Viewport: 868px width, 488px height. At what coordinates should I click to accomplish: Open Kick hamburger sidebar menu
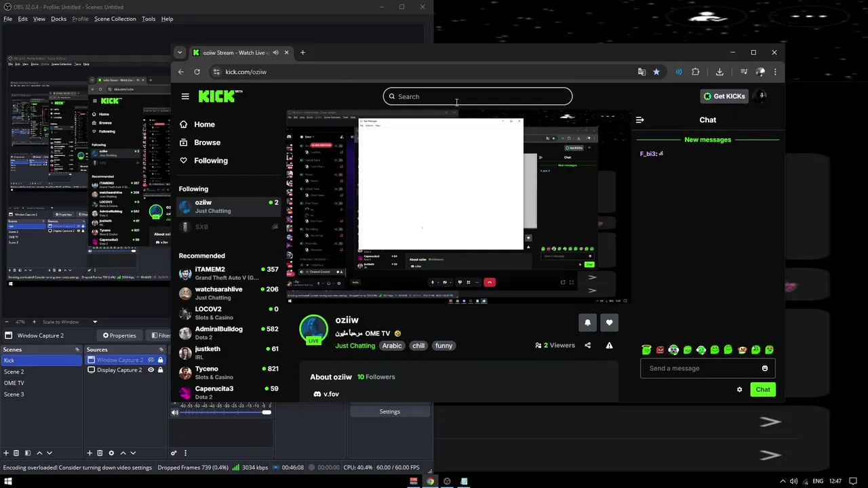coord(185,96)
